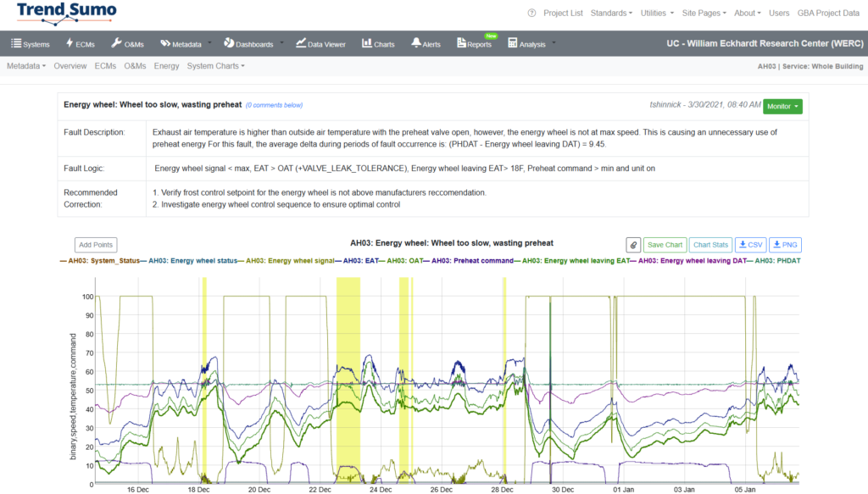Download the chart data as CSV
This screenshot has width=868, height=494.
coord(751,245)
